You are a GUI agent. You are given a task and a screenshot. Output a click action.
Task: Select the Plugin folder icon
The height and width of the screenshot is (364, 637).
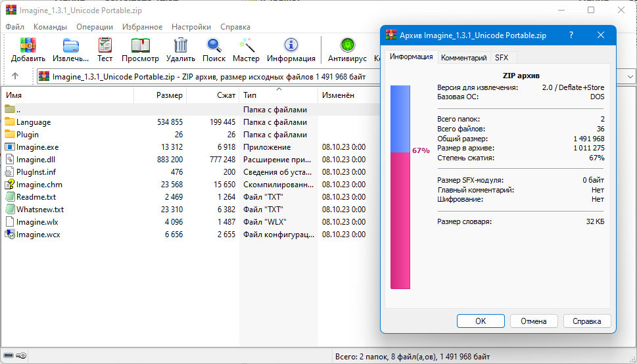[x=10, y=135]
